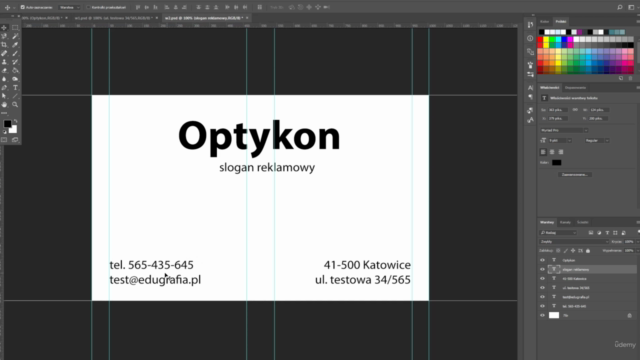Viewport: 640px width, 360px height.
Task: Select the Hand tool
Action: 4,105
